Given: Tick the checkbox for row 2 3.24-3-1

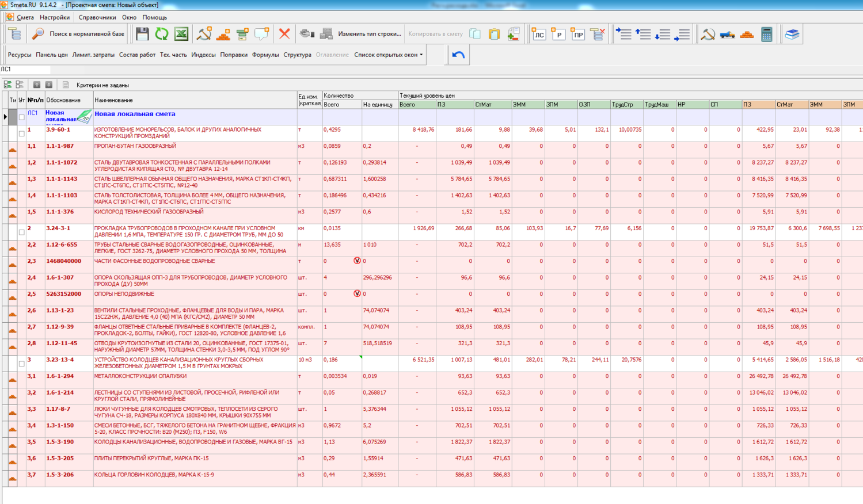Looking at the screenshot, I should [x=22, y=232].
